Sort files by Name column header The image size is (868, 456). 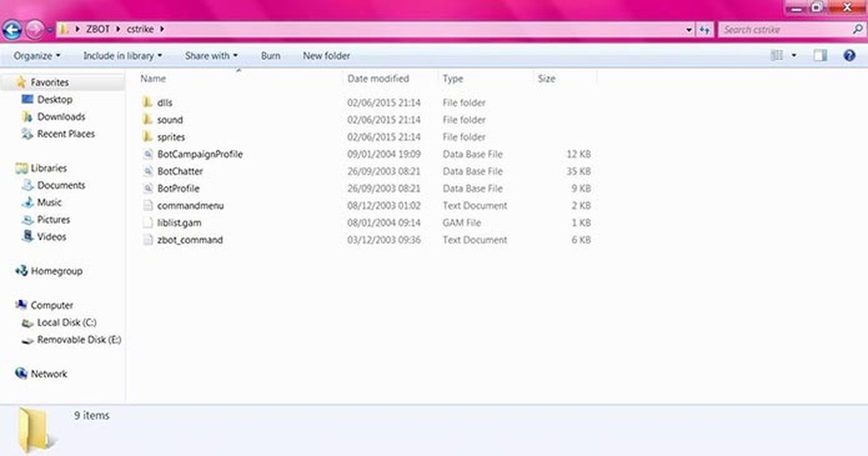[x=154, y=78]
